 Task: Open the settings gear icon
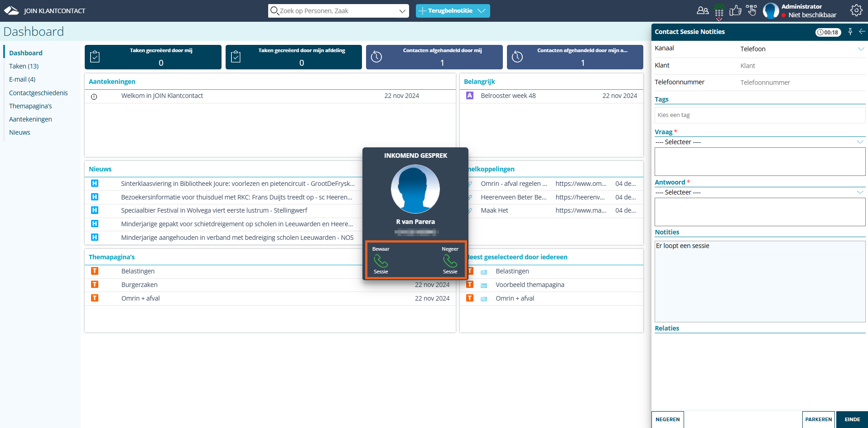[x=856, y=10]
